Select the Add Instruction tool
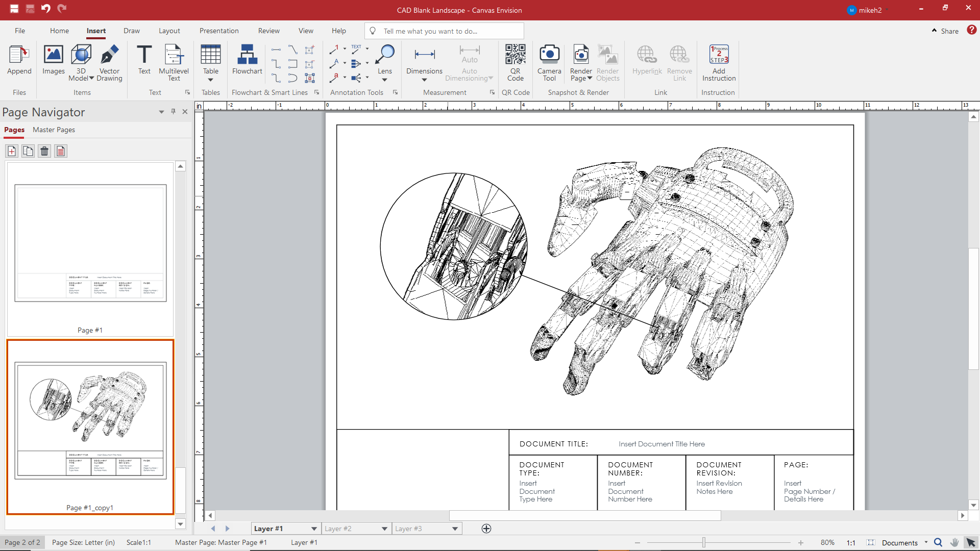The width and height of the screenshot is (980, 551). point(719,62)
